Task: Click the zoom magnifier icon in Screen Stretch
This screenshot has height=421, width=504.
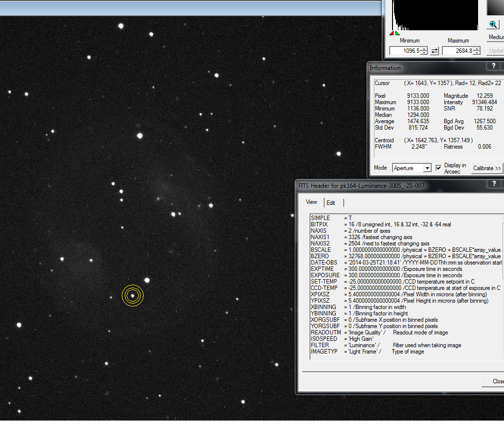Action: coord(493,24)
